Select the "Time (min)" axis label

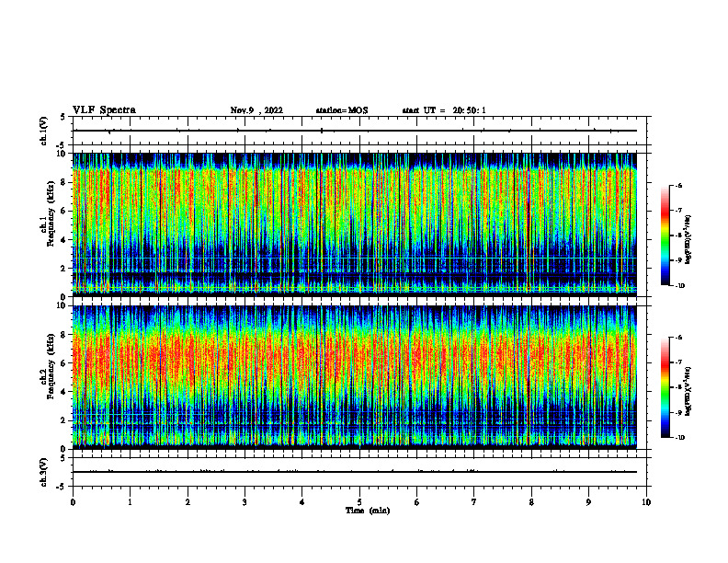tap(368, 511)
